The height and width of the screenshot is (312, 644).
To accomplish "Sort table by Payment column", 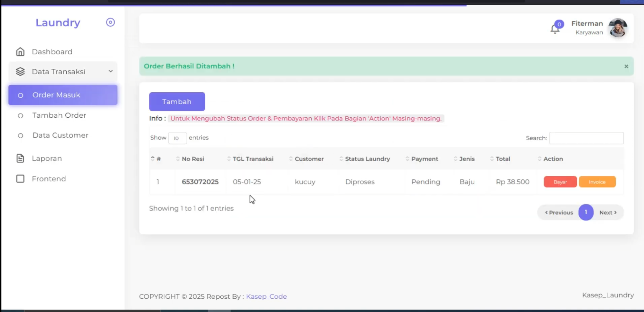I will [425, 159].
